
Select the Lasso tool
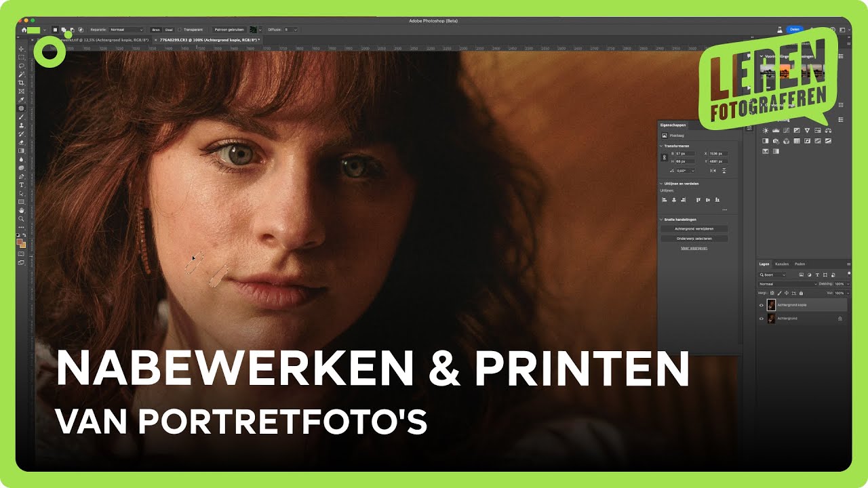pyautogui.click(x=21, y=66)
